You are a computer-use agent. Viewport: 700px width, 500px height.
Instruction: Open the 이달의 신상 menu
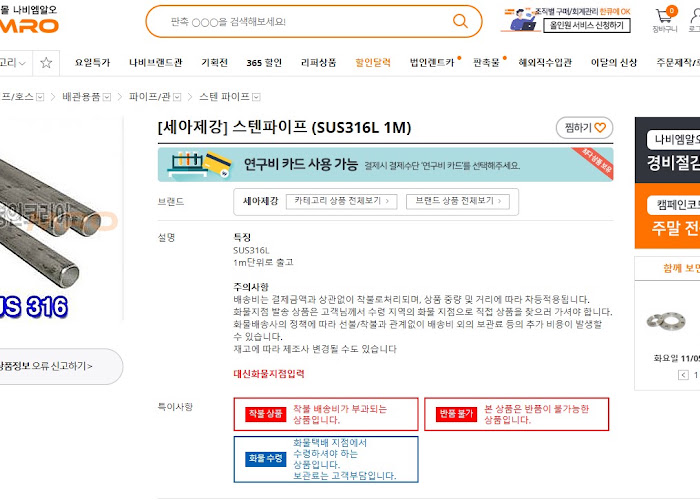point(614,62)
